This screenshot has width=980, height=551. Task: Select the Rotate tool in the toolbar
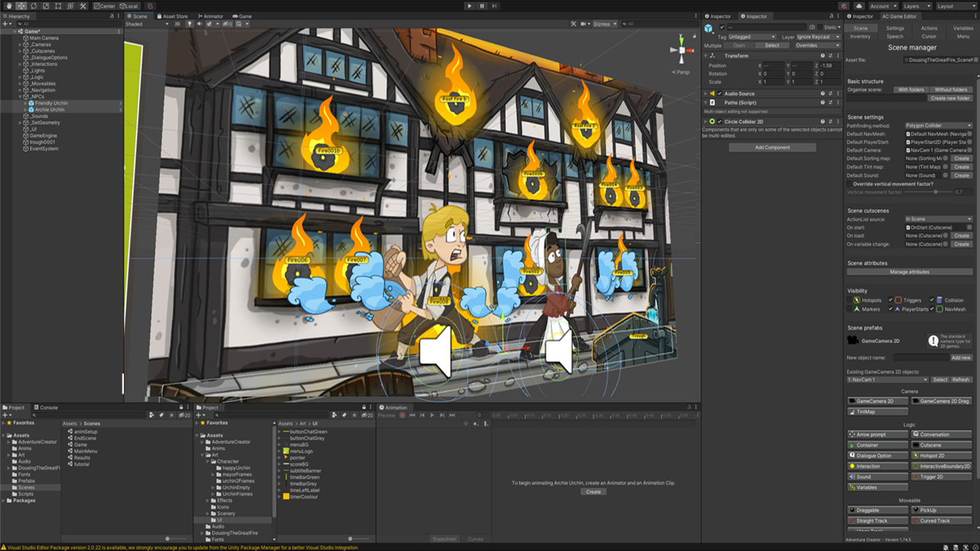pos(33,5)
